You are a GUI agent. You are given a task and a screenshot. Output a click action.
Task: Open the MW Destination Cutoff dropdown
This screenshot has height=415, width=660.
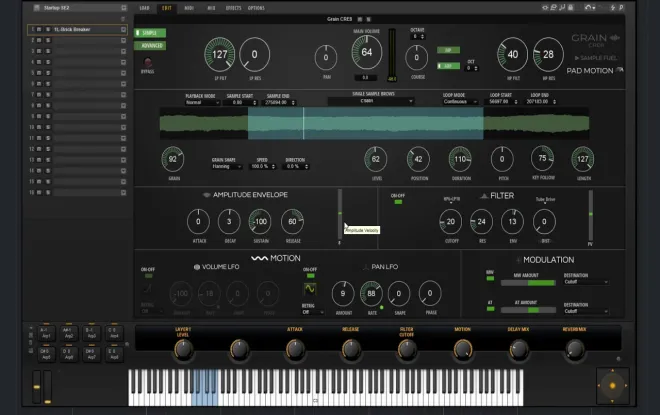[x=586, y=282]
